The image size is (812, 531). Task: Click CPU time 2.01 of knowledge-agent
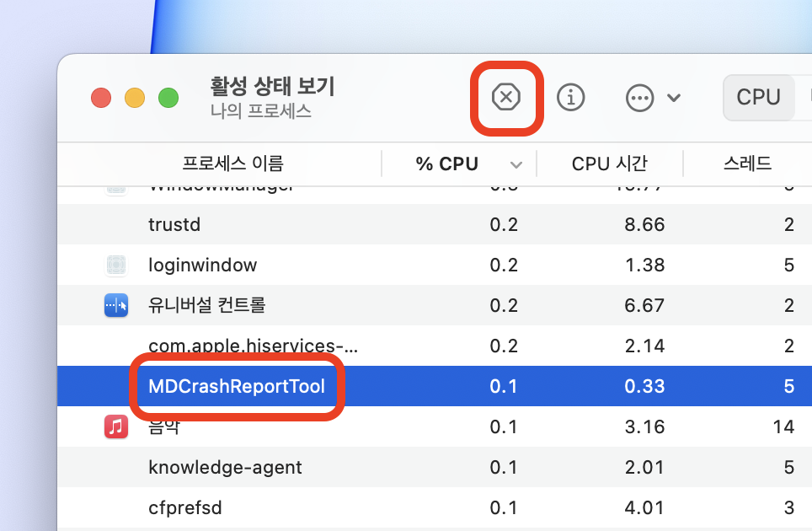[644, 467]
